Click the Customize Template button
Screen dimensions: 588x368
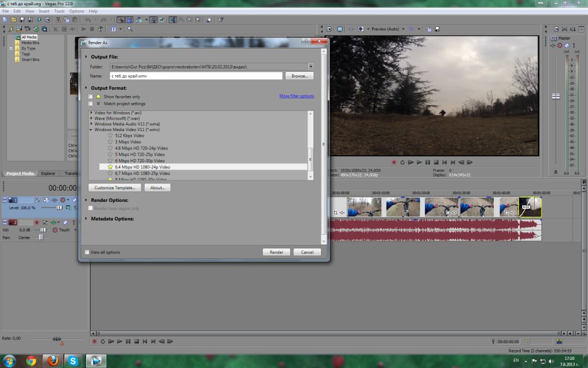point(115,187)
